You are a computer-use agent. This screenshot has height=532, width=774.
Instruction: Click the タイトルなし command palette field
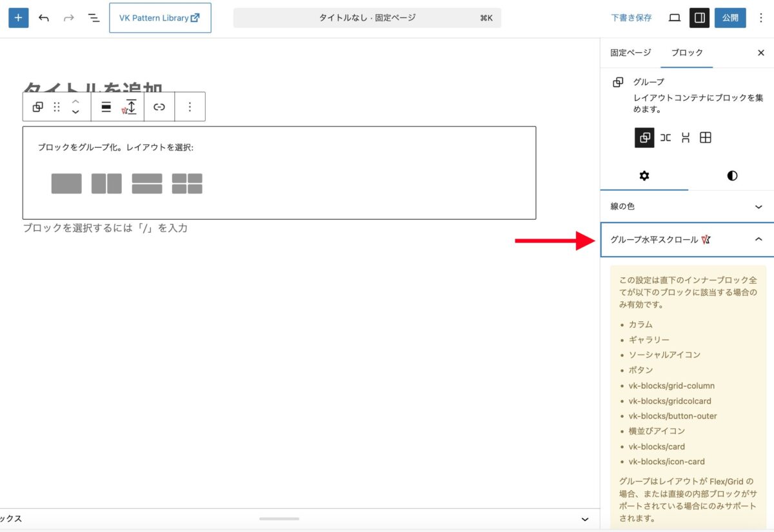[x=367, y=18]
